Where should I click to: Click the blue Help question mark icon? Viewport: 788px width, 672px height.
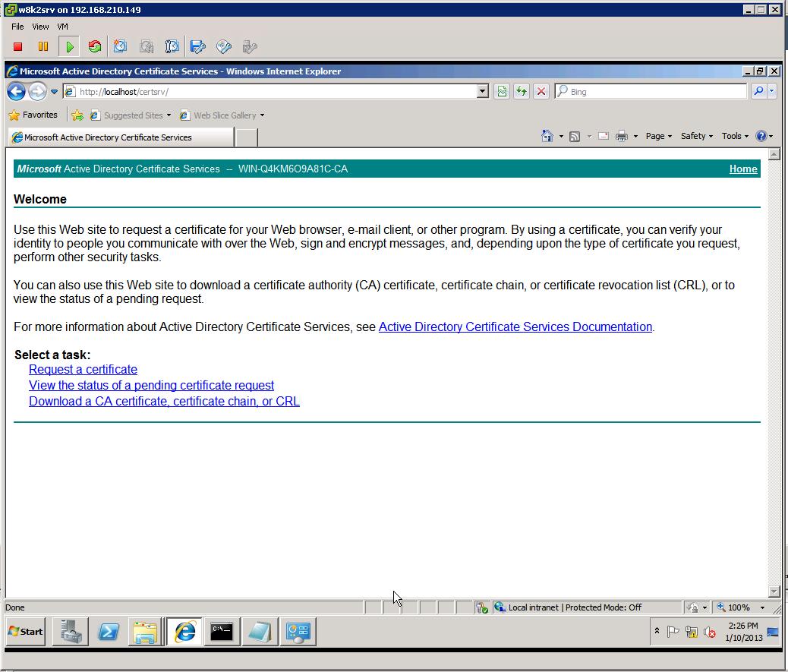tap(761, 136)
